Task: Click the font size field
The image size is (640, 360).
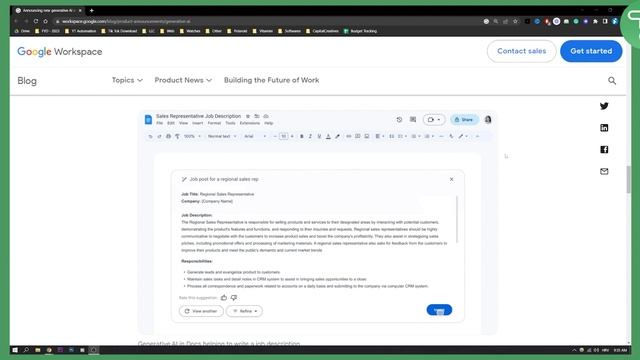Action: [283, 136]
